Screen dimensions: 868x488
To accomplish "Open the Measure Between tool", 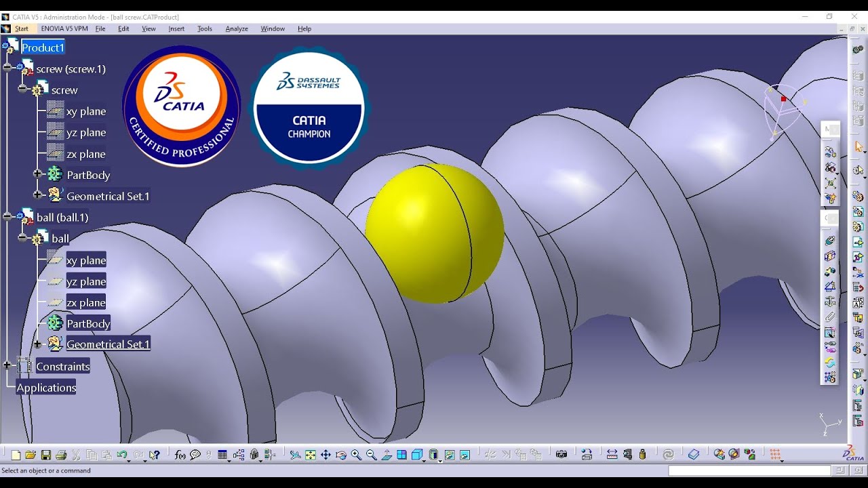I will tap(612, 455).
